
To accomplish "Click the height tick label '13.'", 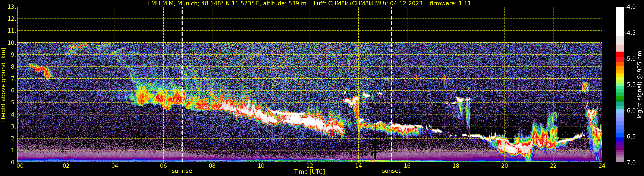I will click(x=12, y=7).
